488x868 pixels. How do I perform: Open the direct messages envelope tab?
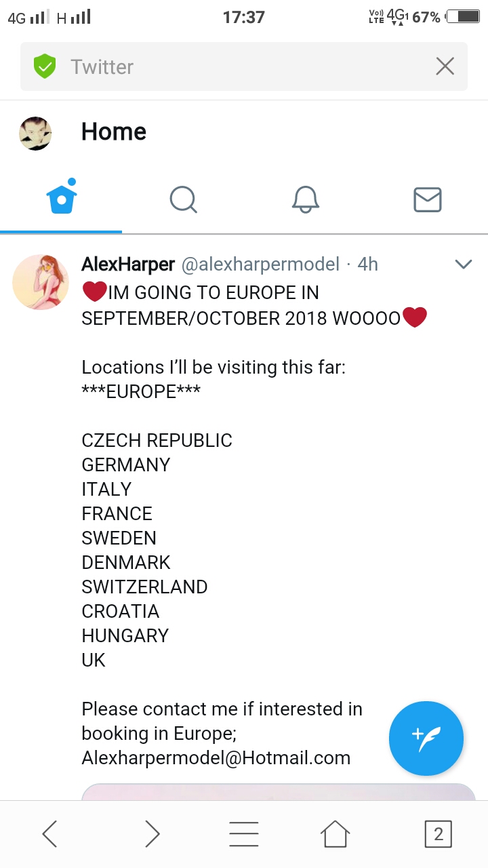428,199
